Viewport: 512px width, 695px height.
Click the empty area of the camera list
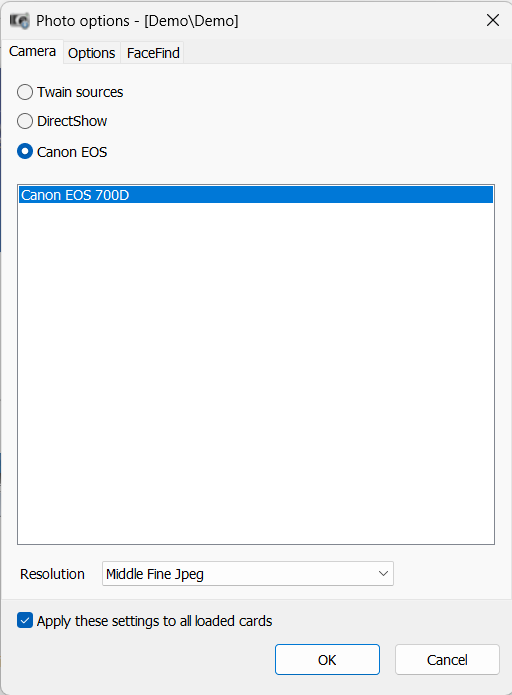pyautogui.click(x=256, y=372)
